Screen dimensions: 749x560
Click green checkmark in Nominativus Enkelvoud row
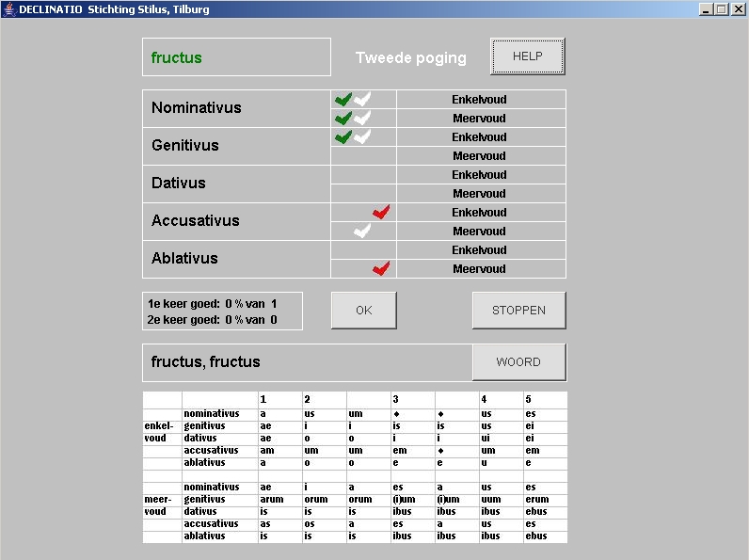[x=343, y=99]
